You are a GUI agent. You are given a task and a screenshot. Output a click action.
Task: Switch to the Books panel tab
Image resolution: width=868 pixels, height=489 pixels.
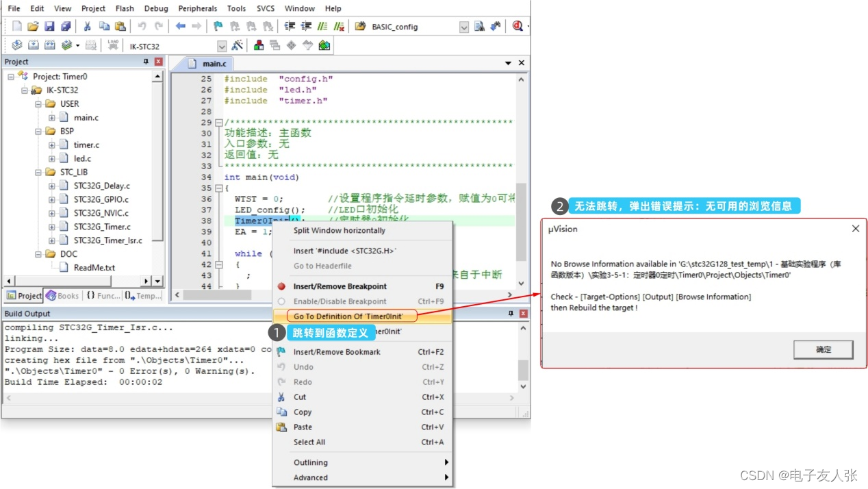[62, 296]
